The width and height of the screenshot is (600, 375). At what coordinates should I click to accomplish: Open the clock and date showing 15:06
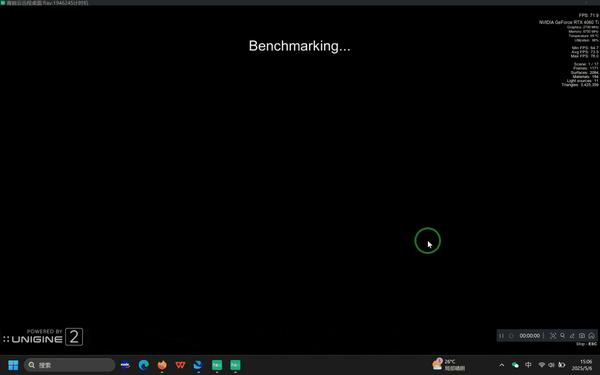click(x=582, y=365)
